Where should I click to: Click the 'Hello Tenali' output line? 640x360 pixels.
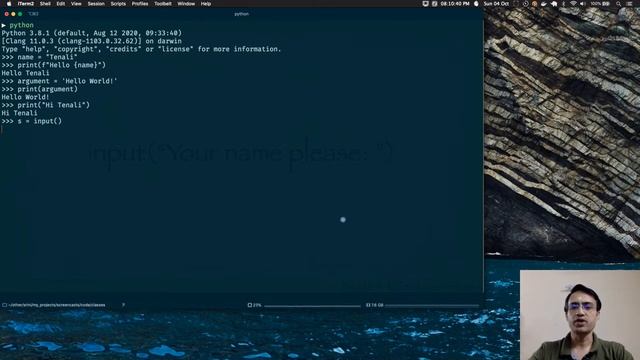point(25,73)
